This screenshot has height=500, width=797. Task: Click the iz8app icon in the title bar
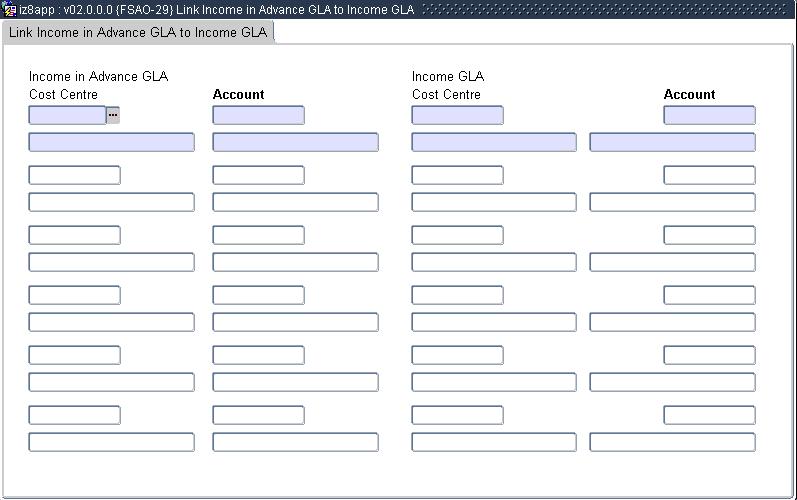[x=10, y=9]
